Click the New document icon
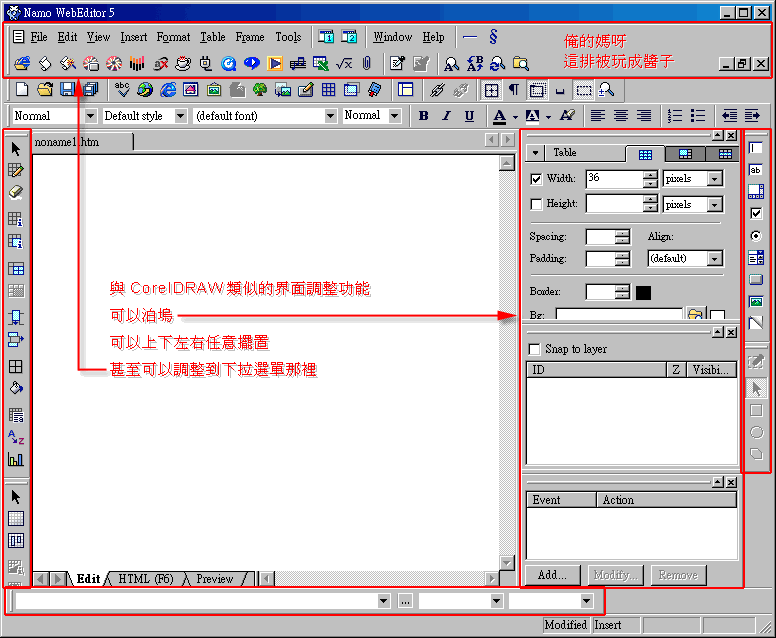Viewport: 776px width, 638px height. click(22, 90)
